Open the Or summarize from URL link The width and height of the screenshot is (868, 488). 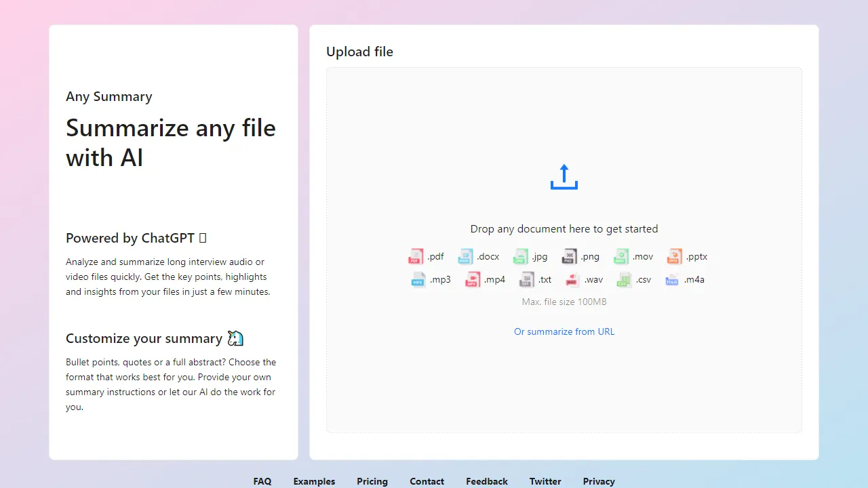click(x=564, y=331)
